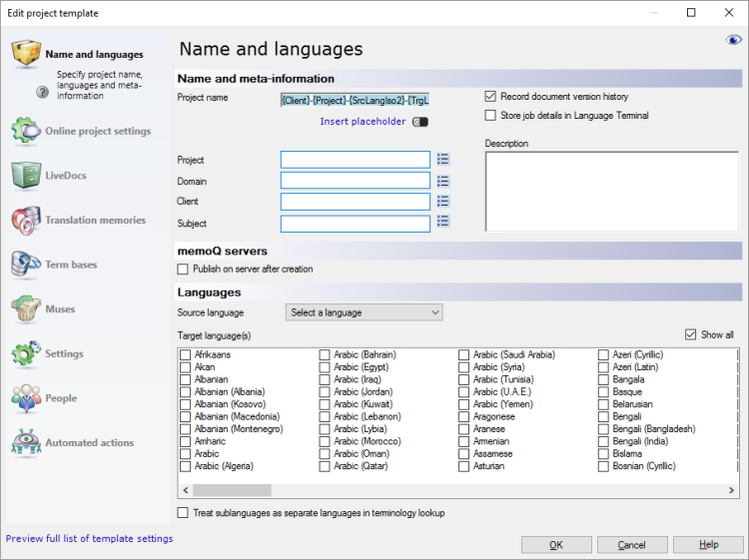This screenshot has width=749, height=560.
Task: Open the list picker beside Project field
Action: point(443,160)
